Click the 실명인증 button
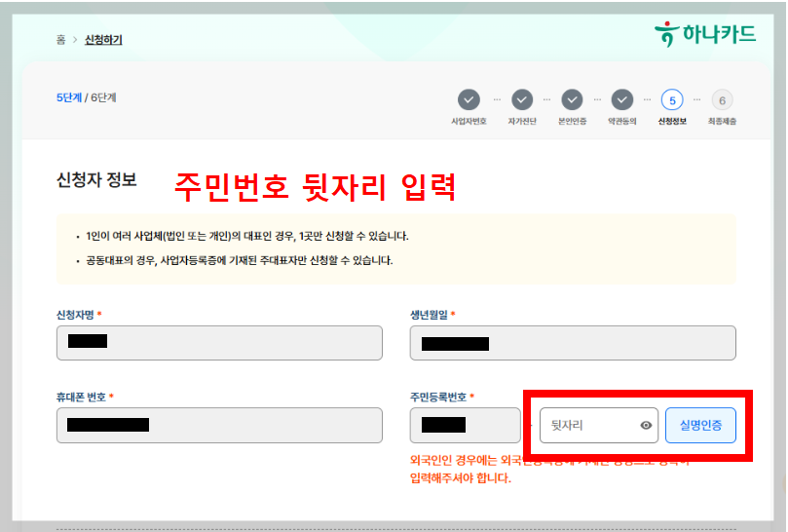This screenshot has height=532, width=788. click(700, 426)
